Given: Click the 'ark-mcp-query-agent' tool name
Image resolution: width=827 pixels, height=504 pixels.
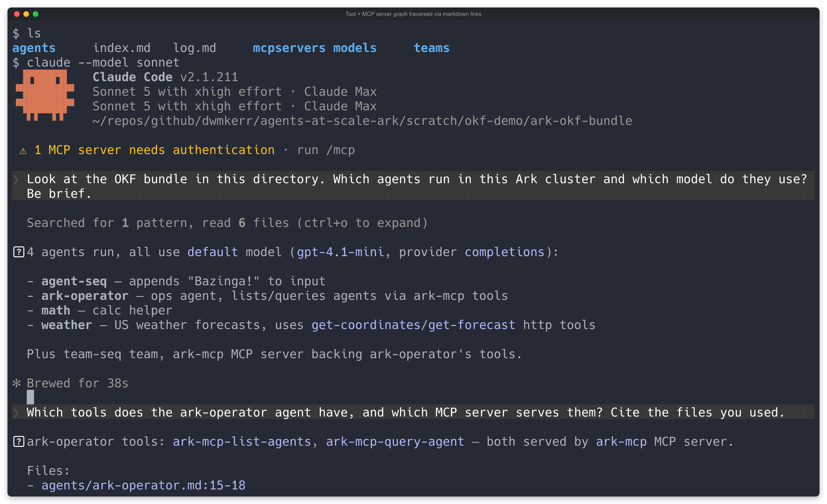Looking at the screenshot, I should coord(395,442).
